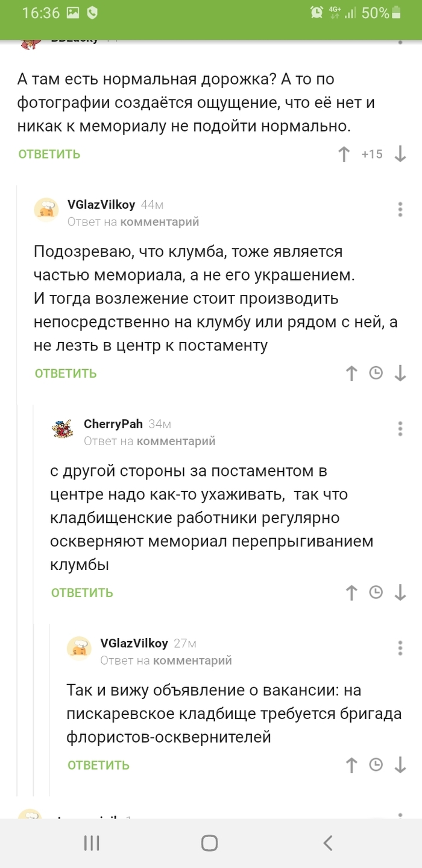Tap the clock icon under CherryPah's comment
Image resolution: width=422 pixels, height=868 pixels.
tap(376, 592)
